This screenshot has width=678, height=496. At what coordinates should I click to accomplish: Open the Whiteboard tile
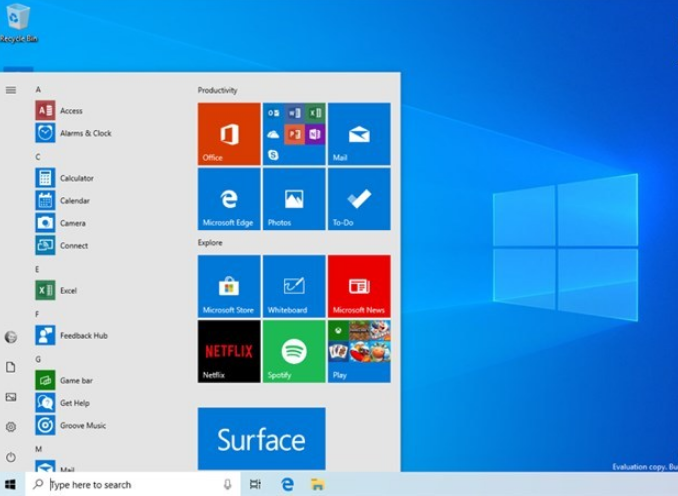click(294, 286)
